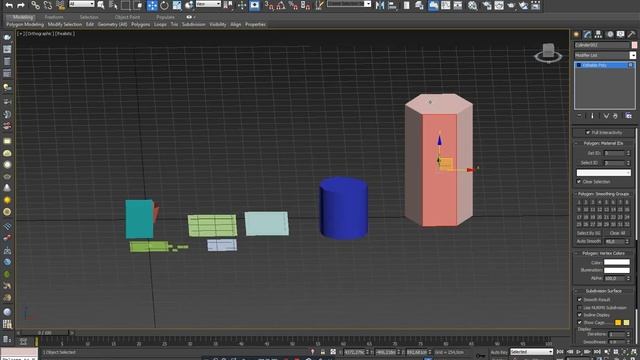
Task: Collapse the Subdivision Surface rollout
Action: tap(603, 291)
